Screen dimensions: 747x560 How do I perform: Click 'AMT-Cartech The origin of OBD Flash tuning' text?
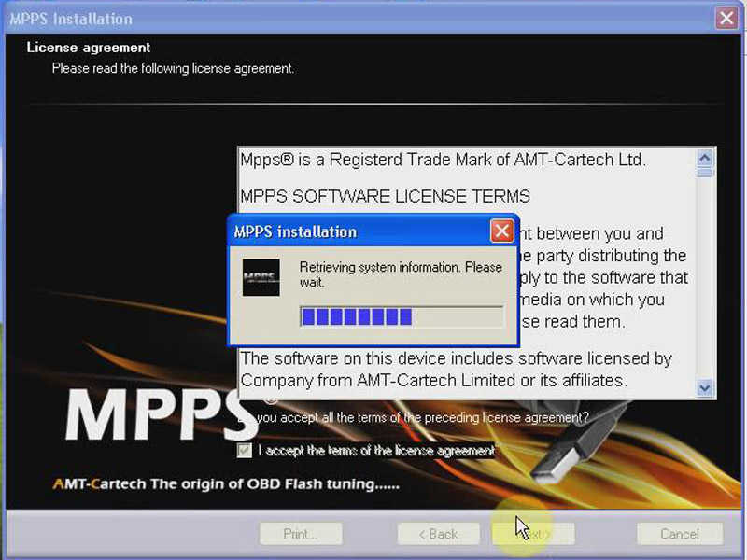pyautogui.click(x=226, y=483)
